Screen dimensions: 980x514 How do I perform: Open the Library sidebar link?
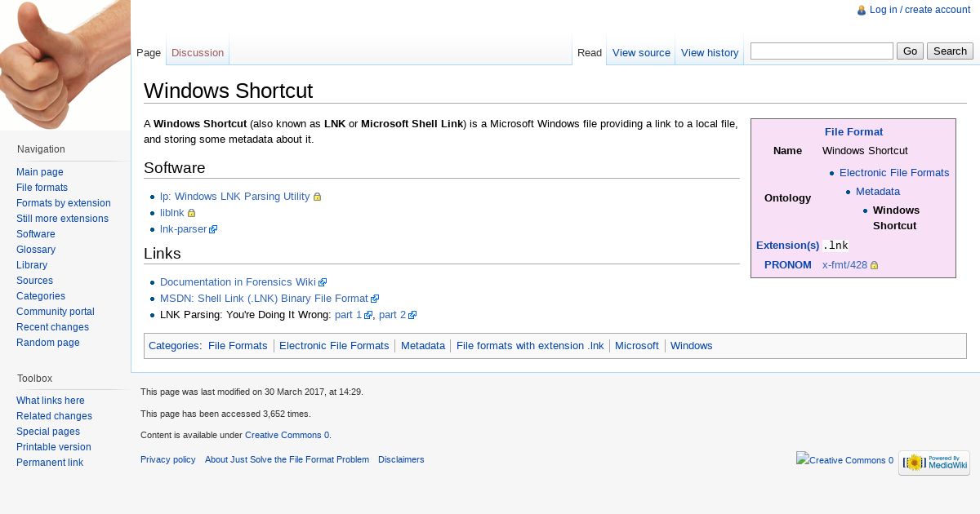pos(32,265)
